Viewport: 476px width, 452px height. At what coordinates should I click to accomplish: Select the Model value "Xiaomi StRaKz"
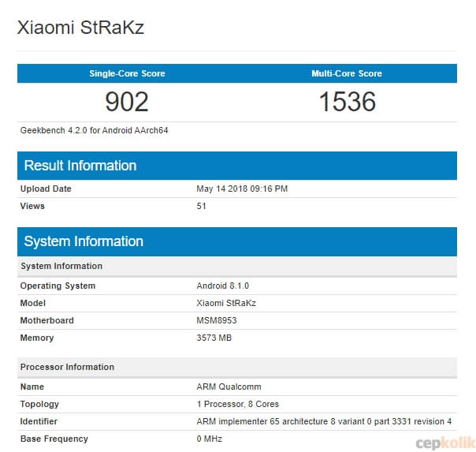[x=226, y=303]
